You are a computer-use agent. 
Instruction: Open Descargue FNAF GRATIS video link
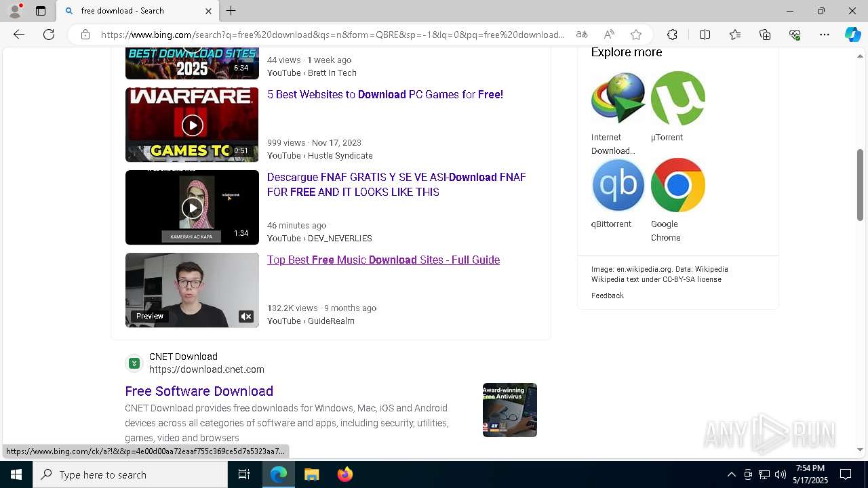pyautogui.click(x=397, y=184)
